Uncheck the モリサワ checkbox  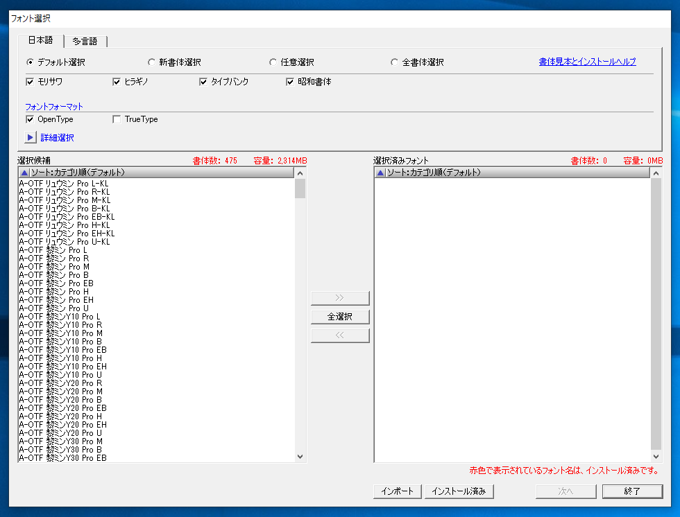[30, 82]
